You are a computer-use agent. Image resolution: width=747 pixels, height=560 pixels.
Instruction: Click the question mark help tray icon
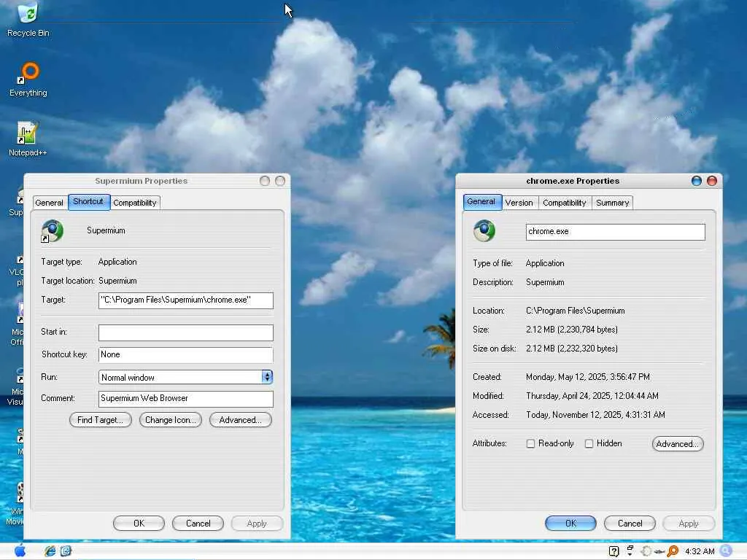614,551
